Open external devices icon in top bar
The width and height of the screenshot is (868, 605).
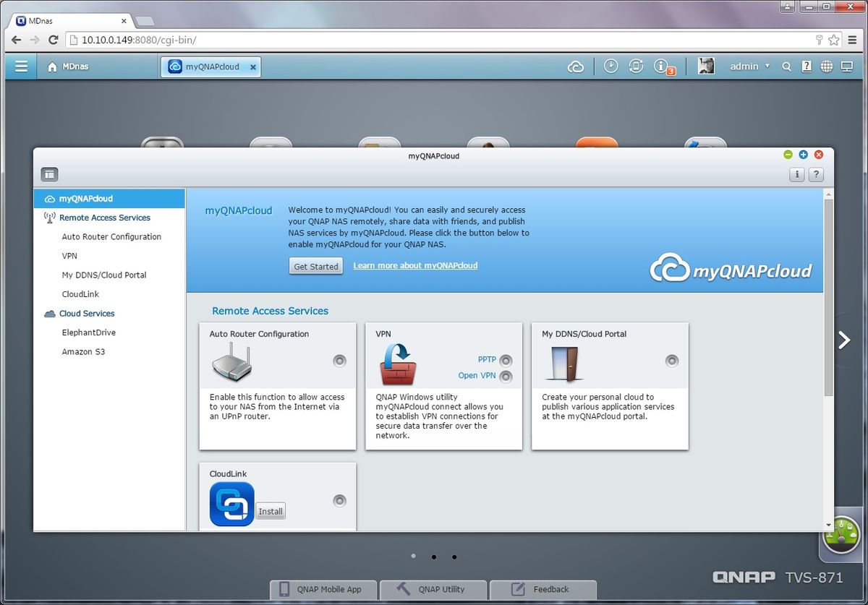[637, 66]
